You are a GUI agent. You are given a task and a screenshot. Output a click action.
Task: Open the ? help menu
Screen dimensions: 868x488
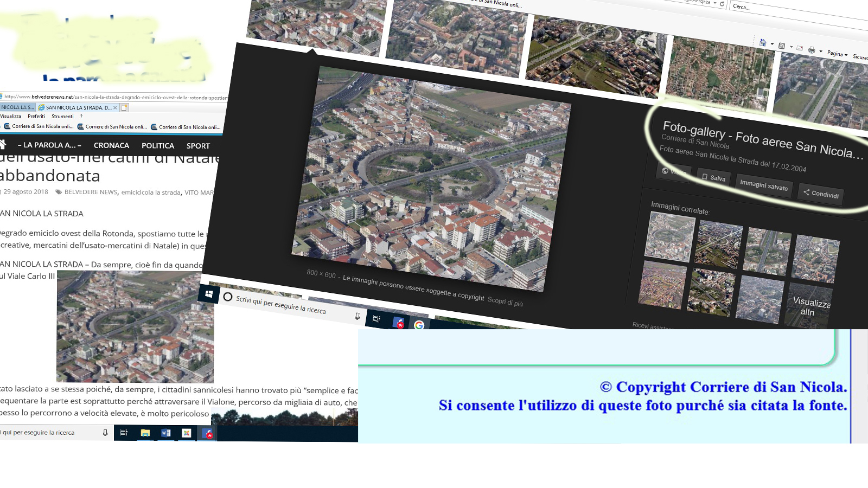pyautogui.click(x=81, y=116)
